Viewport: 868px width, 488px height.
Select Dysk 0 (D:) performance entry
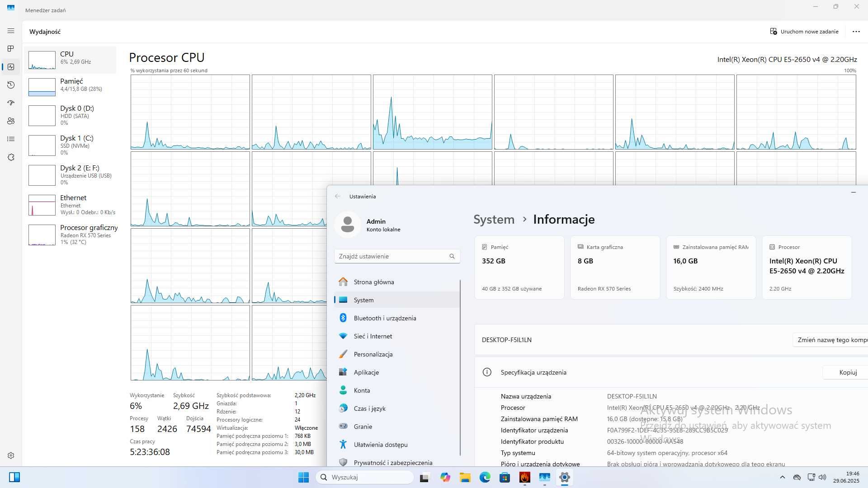(x=71, y=115)
